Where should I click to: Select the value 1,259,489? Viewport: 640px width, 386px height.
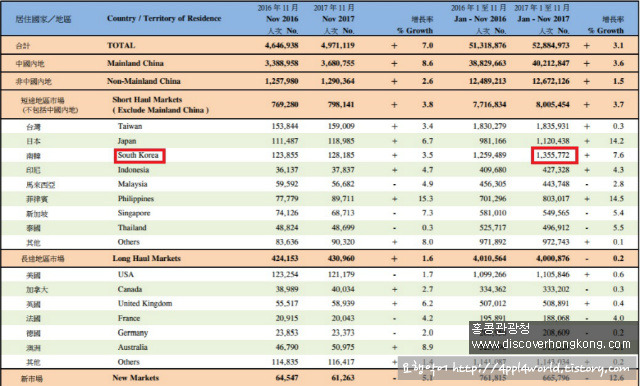(x=490, y=155)
